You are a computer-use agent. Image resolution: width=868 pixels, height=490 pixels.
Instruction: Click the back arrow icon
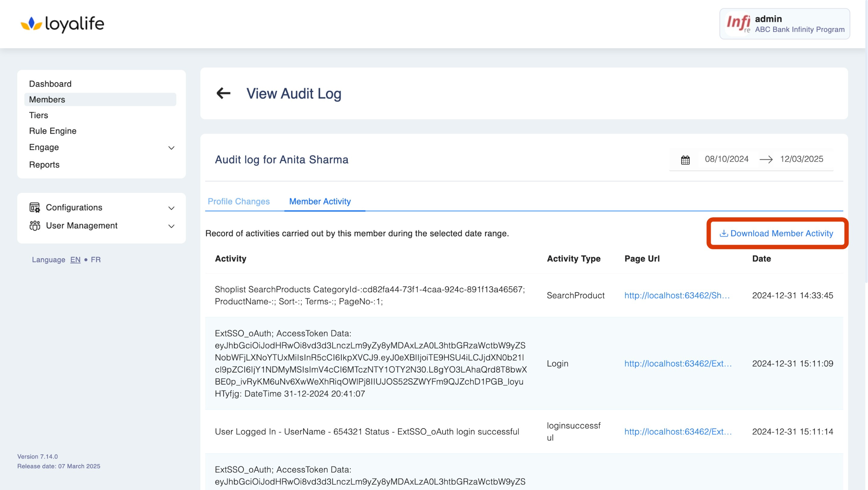(223, 93)
